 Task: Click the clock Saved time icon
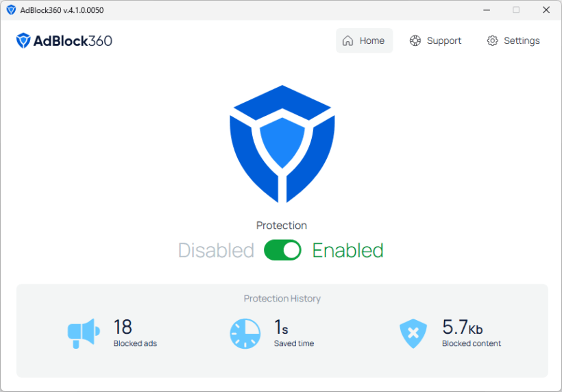click(x=245, y=333)
